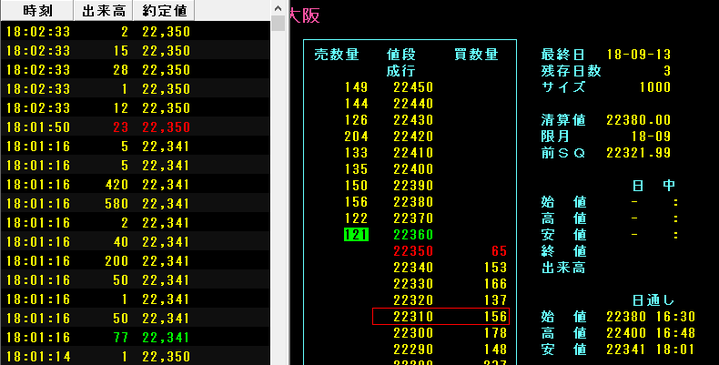
Task: Click price 22320 in the order book
Action: pos(413,300)
